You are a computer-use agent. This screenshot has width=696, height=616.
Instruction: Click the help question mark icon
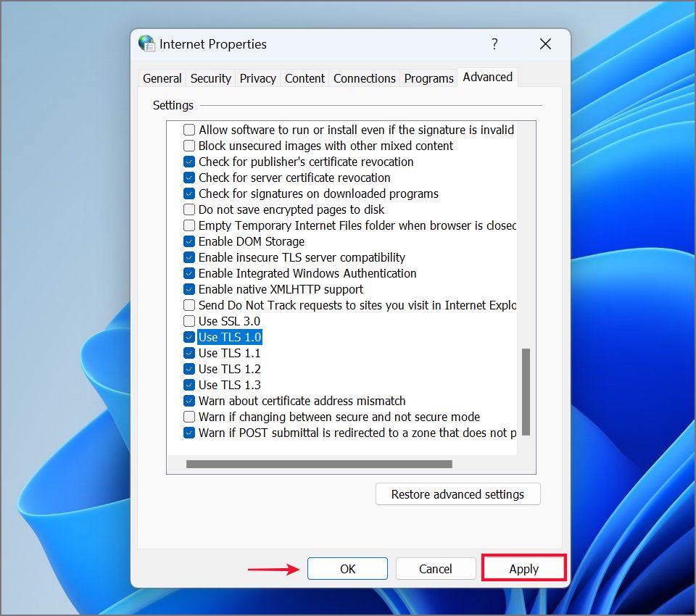point(494,43)
